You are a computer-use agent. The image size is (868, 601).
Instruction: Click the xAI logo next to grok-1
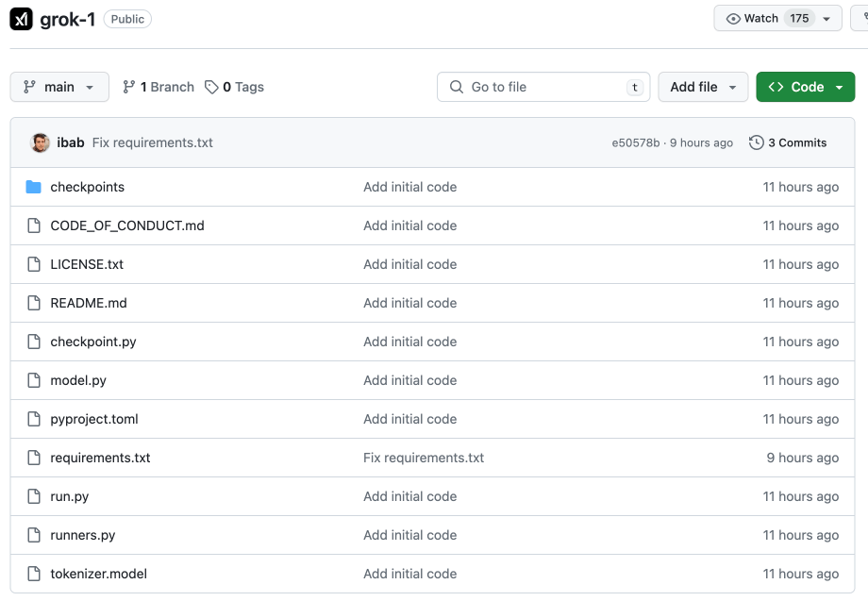click(x=22, y=19)
